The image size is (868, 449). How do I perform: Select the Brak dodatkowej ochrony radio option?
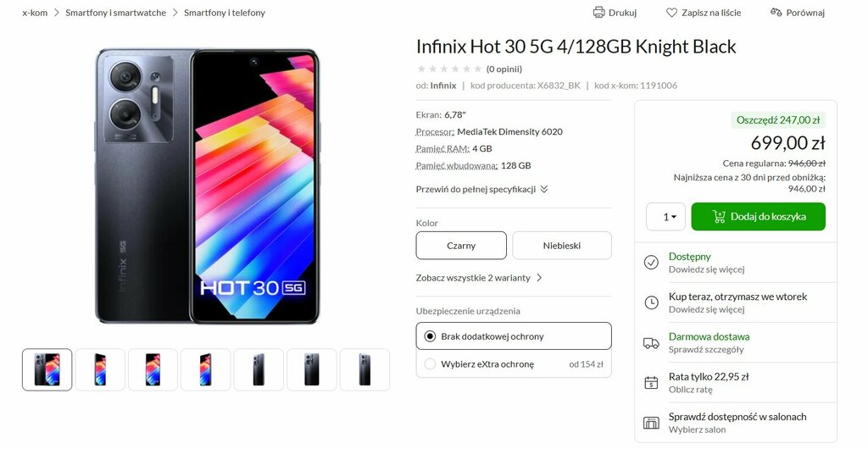click(x=514, y=336)
